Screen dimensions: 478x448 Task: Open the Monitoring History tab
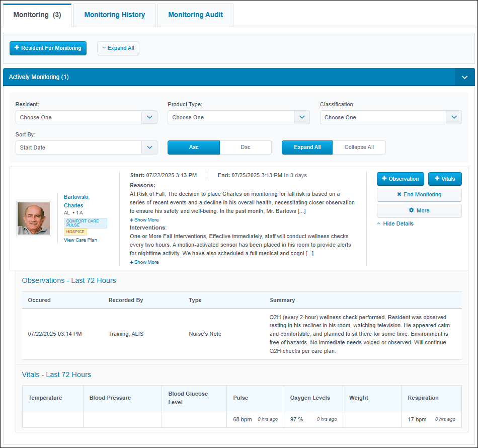115,15
